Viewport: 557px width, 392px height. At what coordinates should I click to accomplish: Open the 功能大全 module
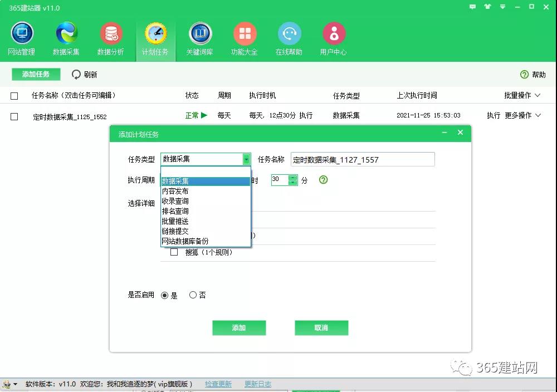tap(245, 39)
